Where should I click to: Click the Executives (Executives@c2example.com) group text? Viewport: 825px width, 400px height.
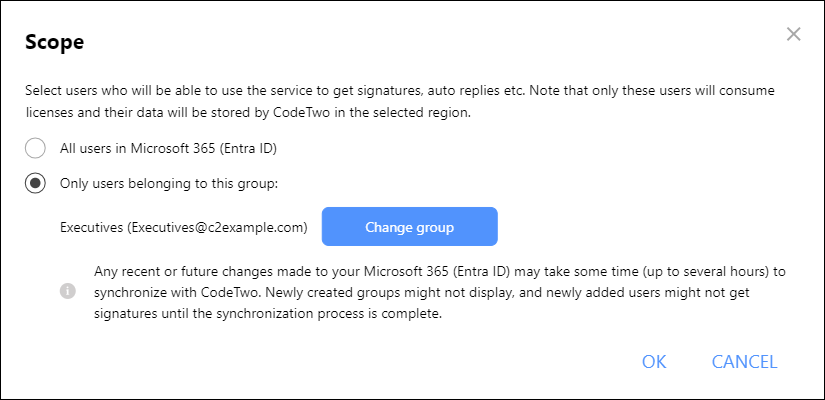pos(184,227)
